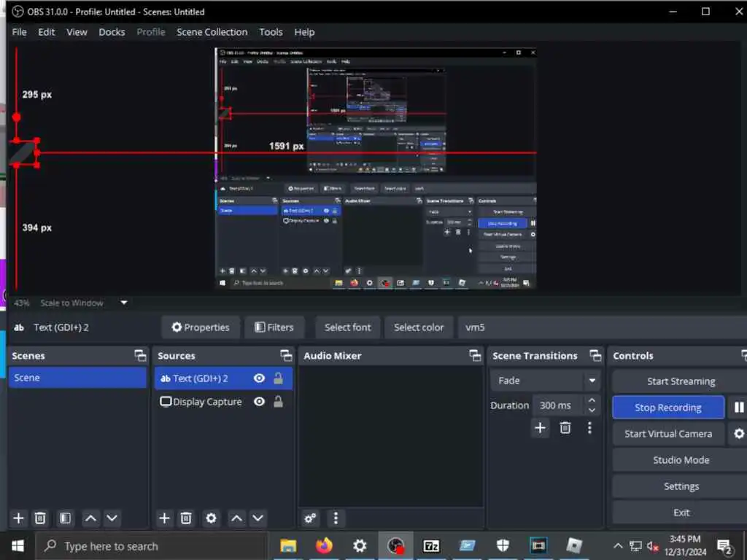747x560 pixels.
Task: Remove transition with trash icon
Action: tap(565, 427)
